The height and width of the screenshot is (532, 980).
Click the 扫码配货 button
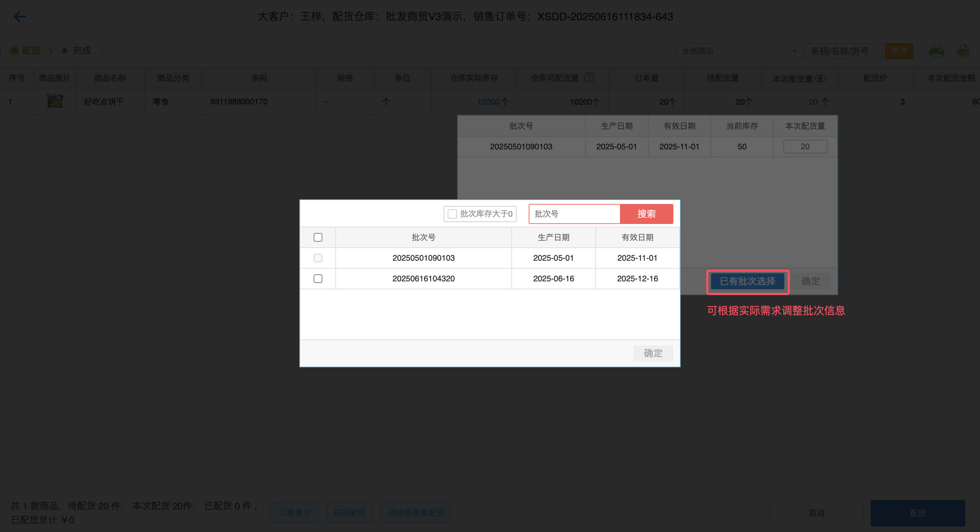tap(350, 513)
